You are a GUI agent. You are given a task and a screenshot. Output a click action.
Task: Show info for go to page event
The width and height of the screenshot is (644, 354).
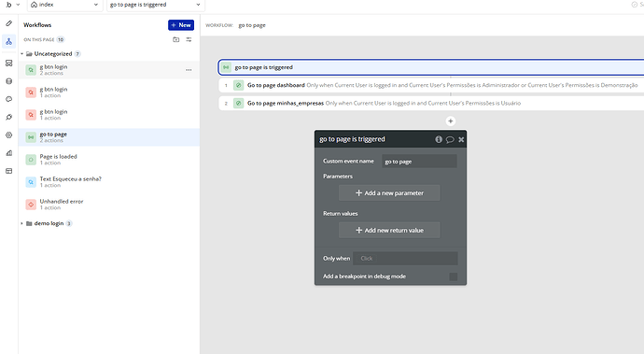pyautogui.click(x=439, y=139)
